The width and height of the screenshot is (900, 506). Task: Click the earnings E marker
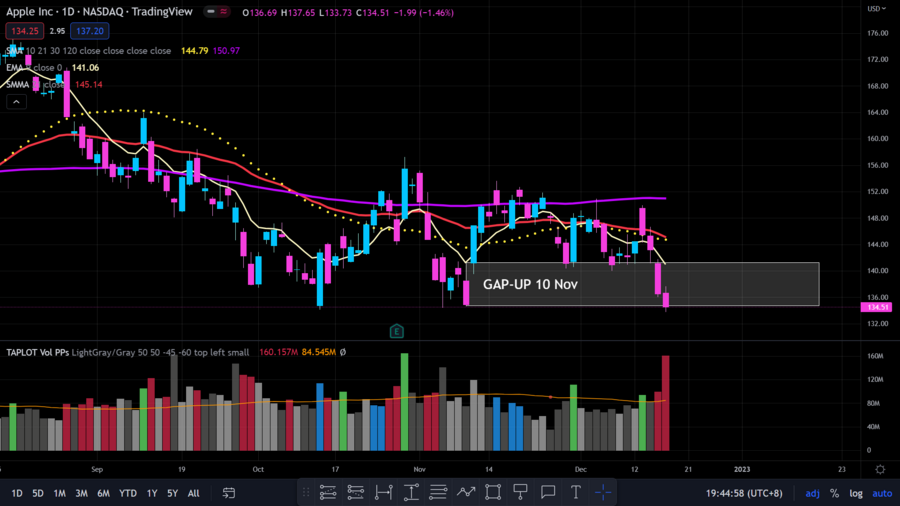point(396,331)
